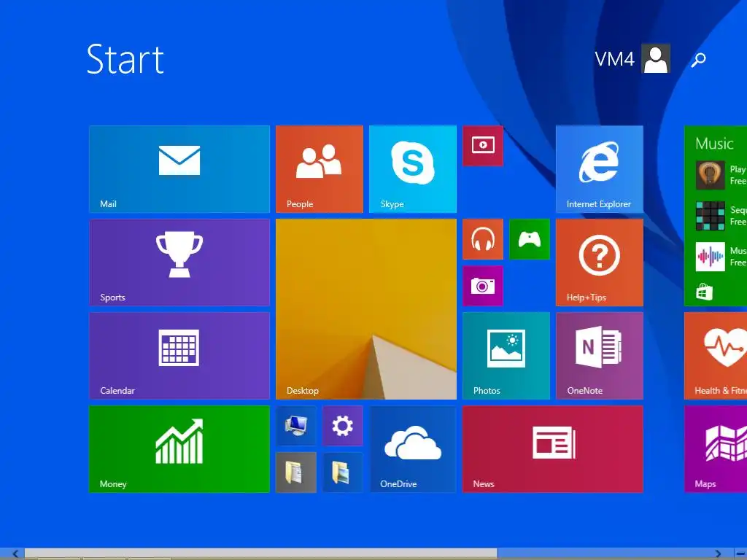
Task: Open the Sports tile
Action: point(179,262)
